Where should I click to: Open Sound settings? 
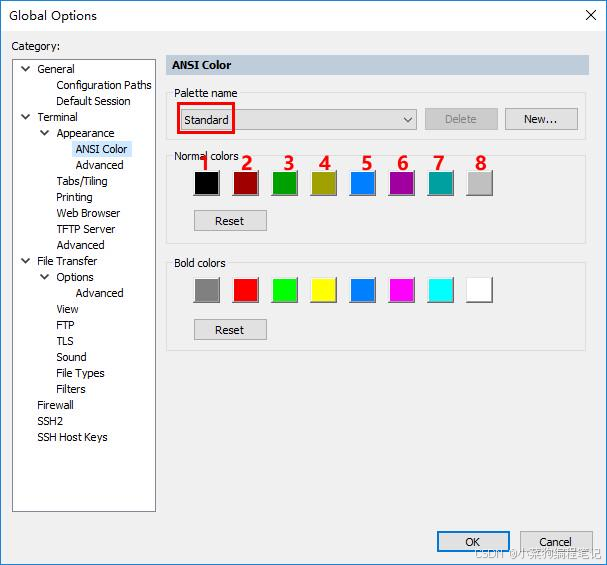pyautogui.click(x=71, y=357)
